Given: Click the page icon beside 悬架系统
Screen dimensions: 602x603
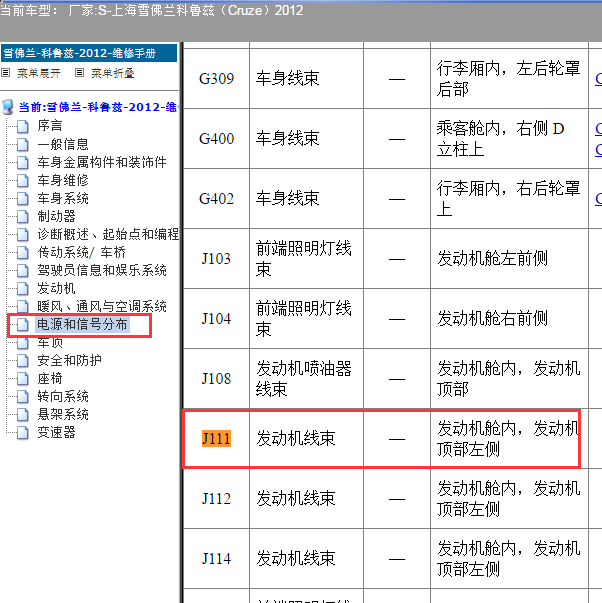Looking at the screenshot, I should click(x=23, y=415).
